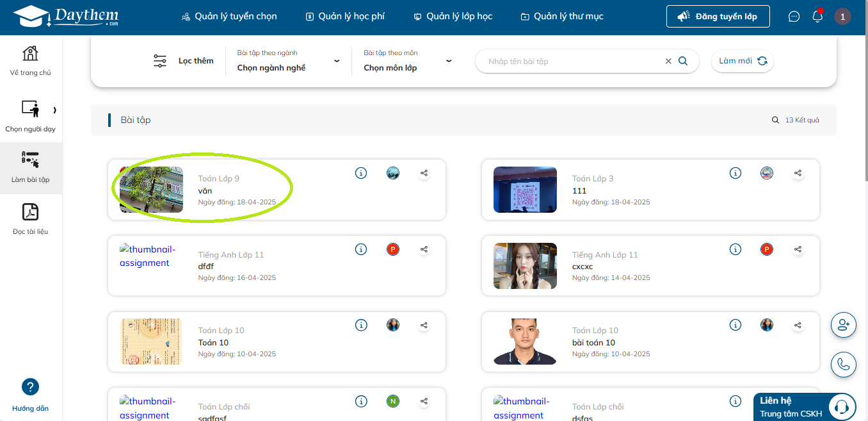This screenshot has height=421, width=868.
Task: Show info for the cxcxc assignment
Action: (735, 249)
